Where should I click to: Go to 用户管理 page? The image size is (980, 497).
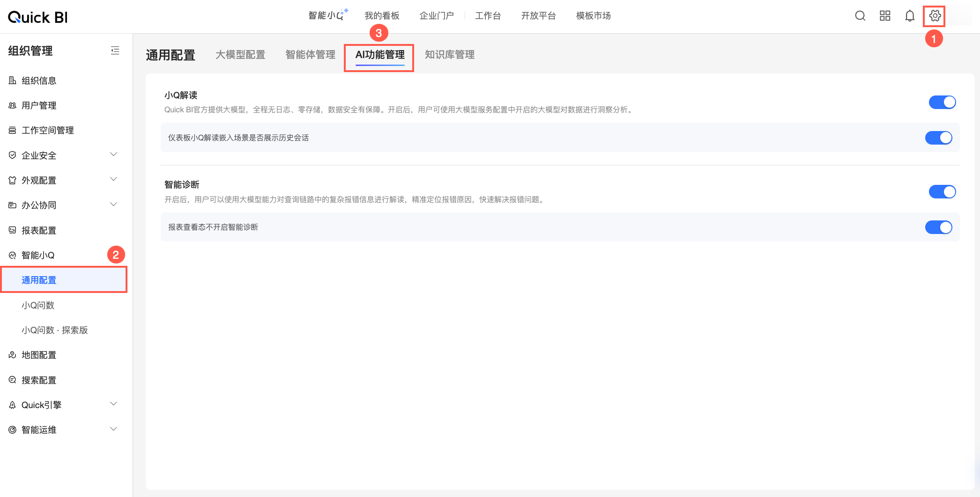pos(39,105)
